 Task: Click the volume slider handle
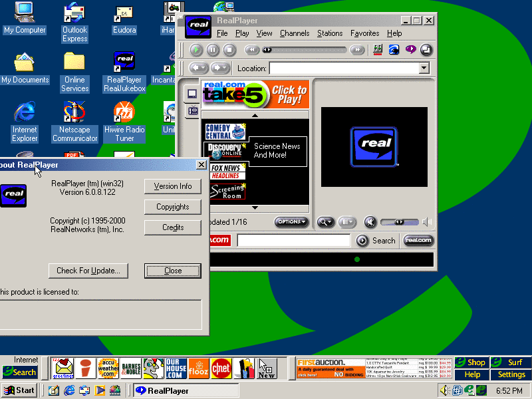click(399, 222)
